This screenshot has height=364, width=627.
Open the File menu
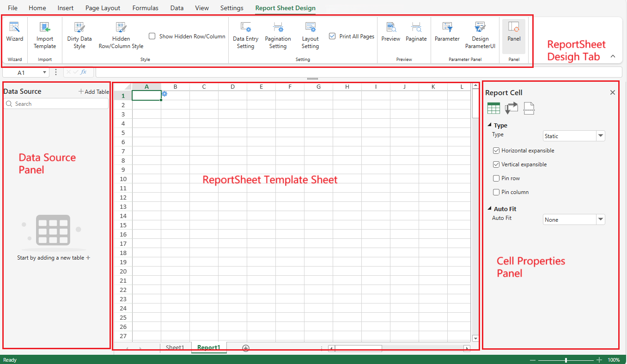click(x=13, y=8)
